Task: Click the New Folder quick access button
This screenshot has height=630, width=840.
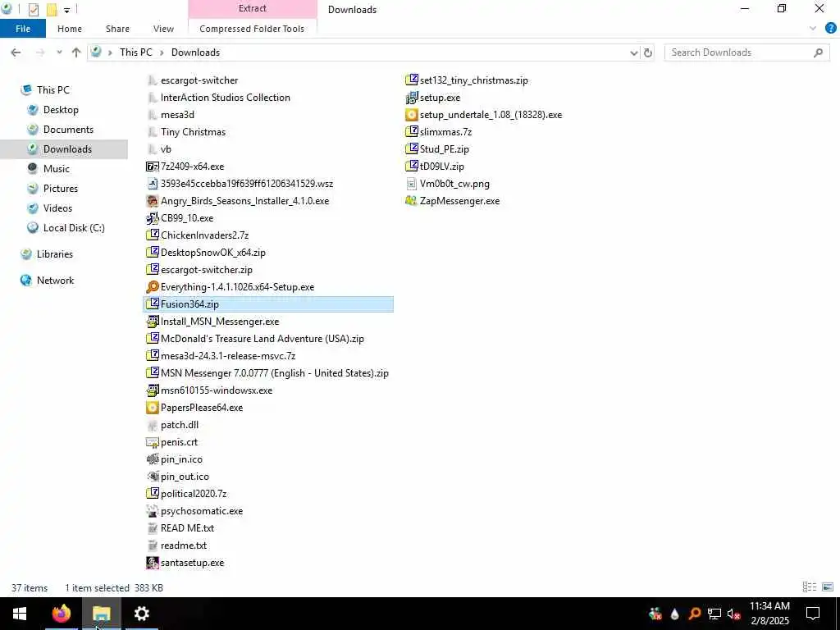Action: coord(52,10)
